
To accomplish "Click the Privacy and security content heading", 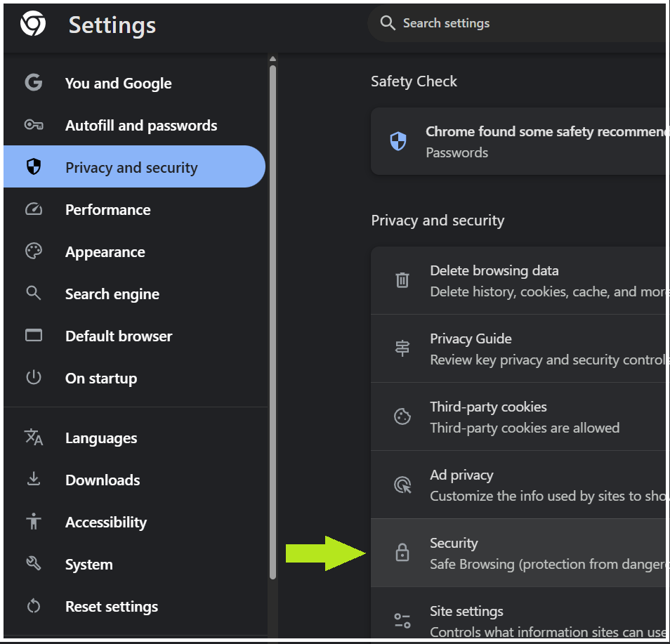I will [438, 221].
